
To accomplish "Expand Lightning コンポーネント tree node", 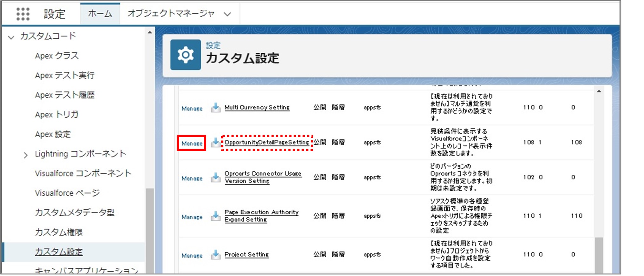I will tap(25, 155).
